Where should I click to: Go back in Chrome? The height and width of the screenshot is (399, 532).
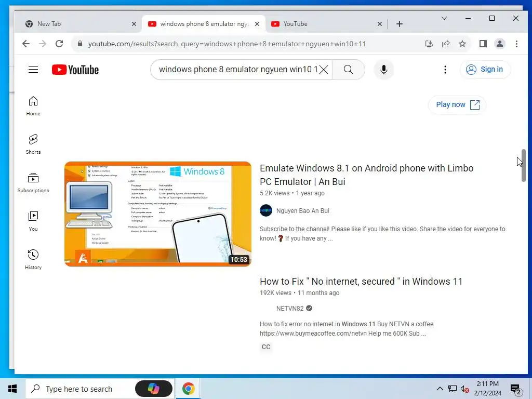26,44
